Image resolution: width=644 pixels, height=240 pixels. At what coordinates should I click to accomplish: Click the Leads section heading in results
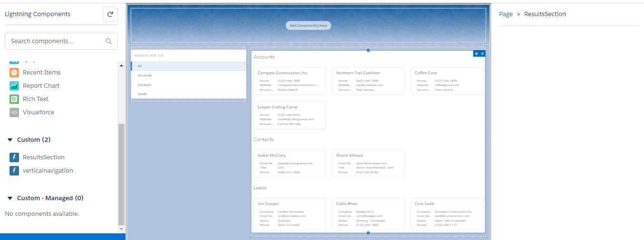tap(260, 188)
